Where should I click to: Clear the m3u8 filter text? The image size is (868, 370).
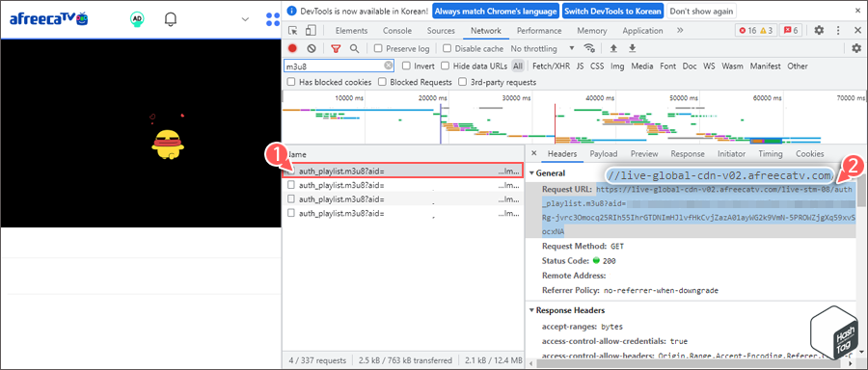389,66
